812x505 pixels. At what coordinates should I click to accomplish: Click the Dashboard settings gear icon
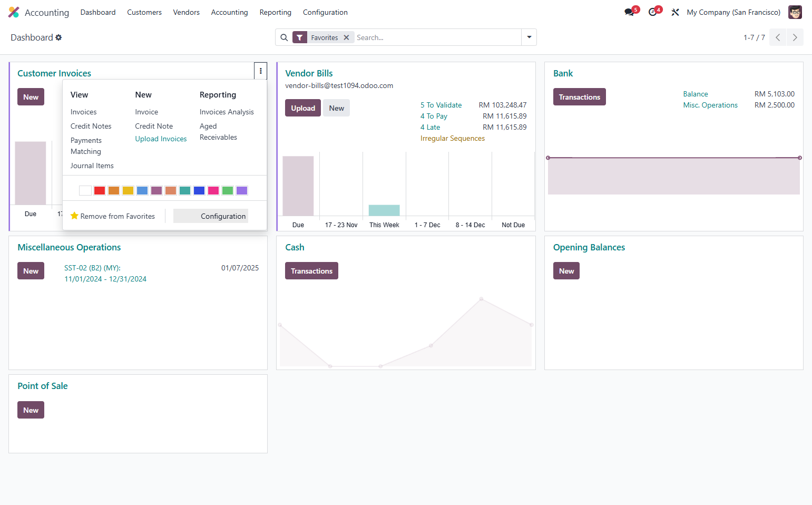pos(58,37)
